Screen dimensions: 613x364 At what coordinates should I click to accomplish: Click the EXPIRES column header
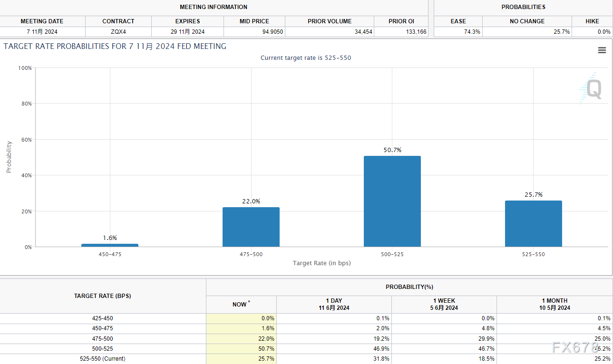tap(187, 21)
